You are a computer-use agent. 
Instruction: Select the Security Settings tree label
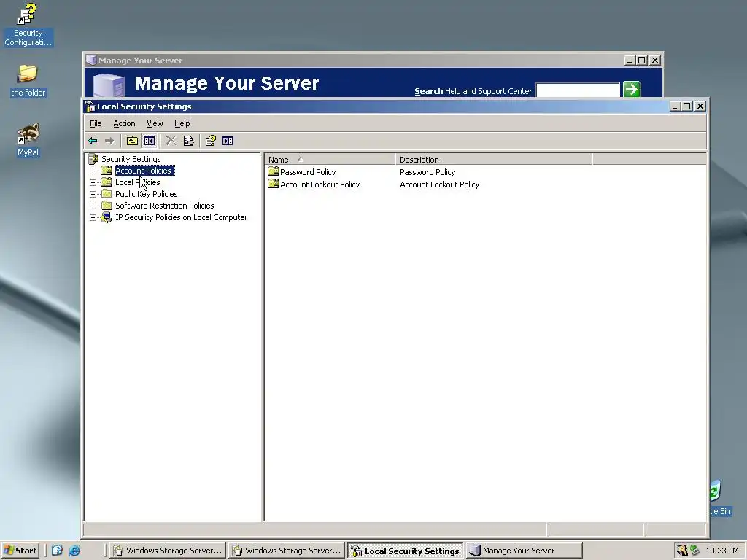pos(131,159)
